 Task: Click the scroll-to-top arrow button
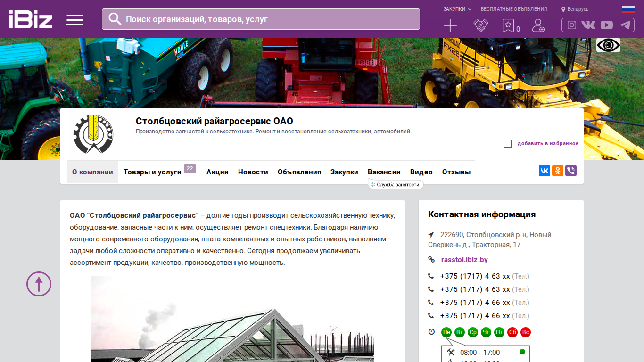click(x=39, y=284)
